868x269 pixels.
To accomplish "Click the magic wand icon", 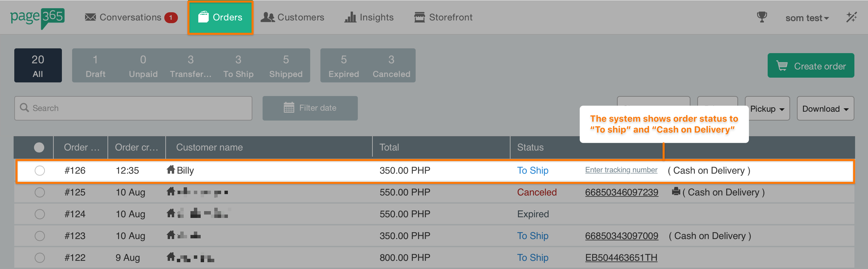I will pyautogui.click(x=851, y=17).
